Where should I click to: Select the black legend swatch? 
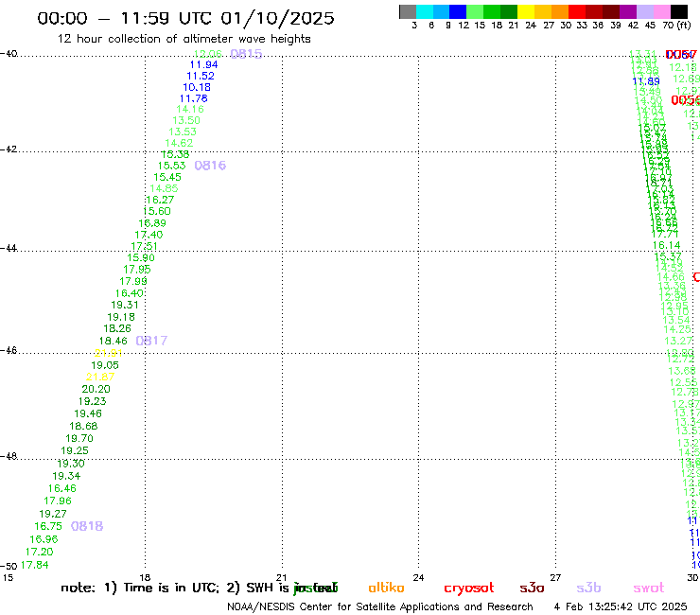point(678,12)
